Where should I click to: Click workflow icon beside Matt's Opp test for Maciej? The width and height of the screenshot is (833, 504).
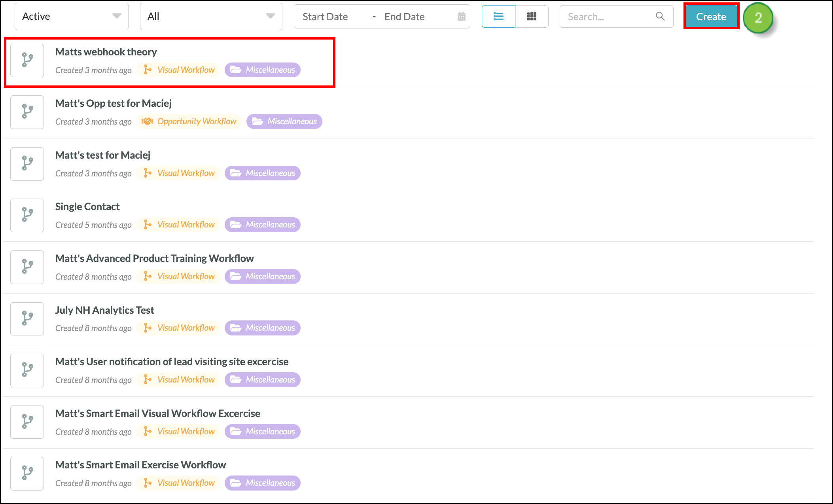point(27,112)
